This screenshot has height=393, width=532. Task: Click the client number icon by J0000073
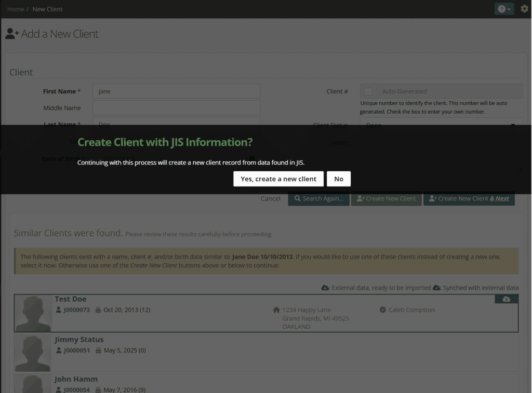tap(58, 310)
